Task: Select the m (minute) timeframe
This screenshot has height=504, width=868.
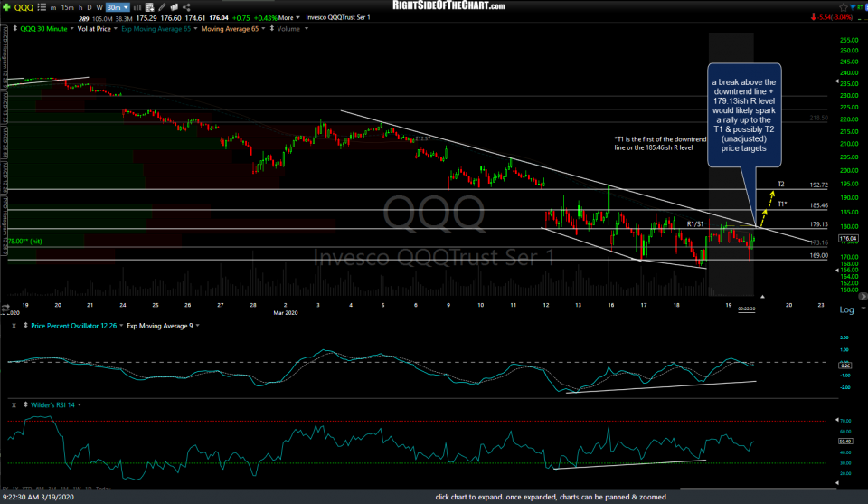Action: 53,8
